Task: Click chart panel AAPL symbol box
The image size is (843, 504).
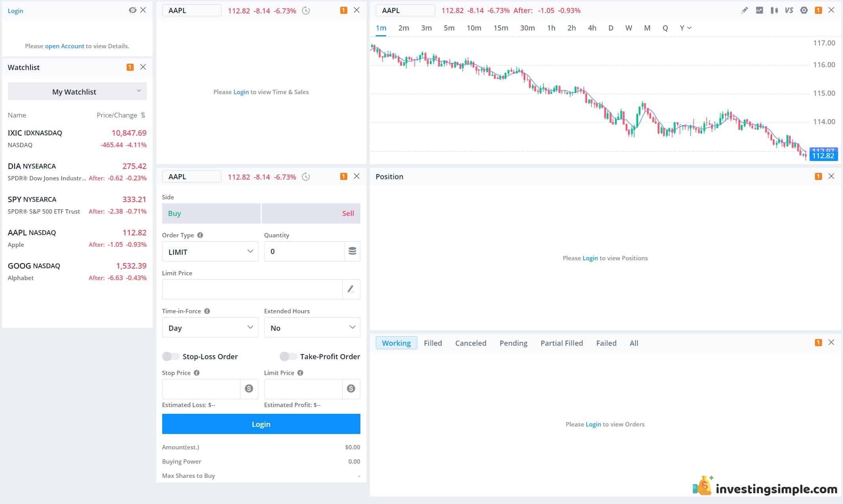Action: (405, 11)
